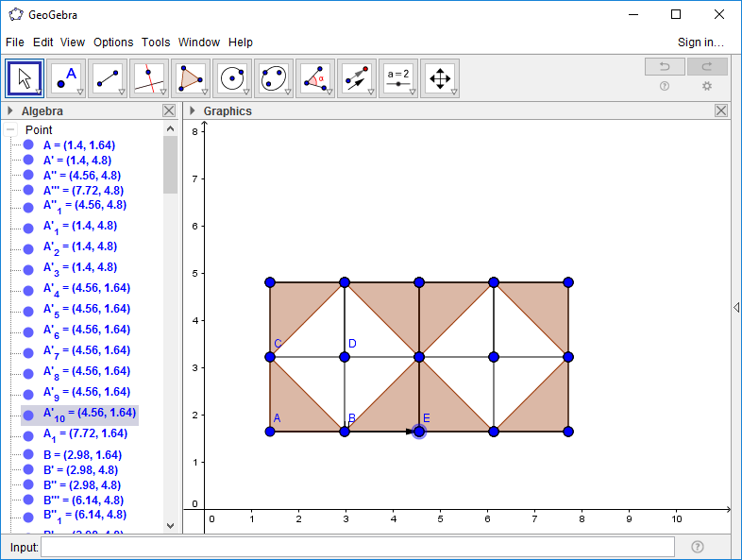Click the Input command field
Viewport: 742px width, 560px height.
pos(357,547)
